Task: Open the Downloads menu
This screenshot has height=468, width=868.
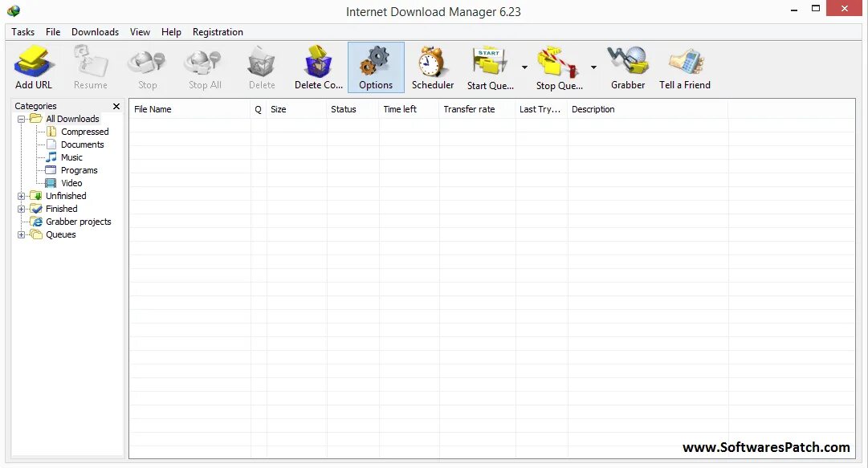Action: [96, 32]
